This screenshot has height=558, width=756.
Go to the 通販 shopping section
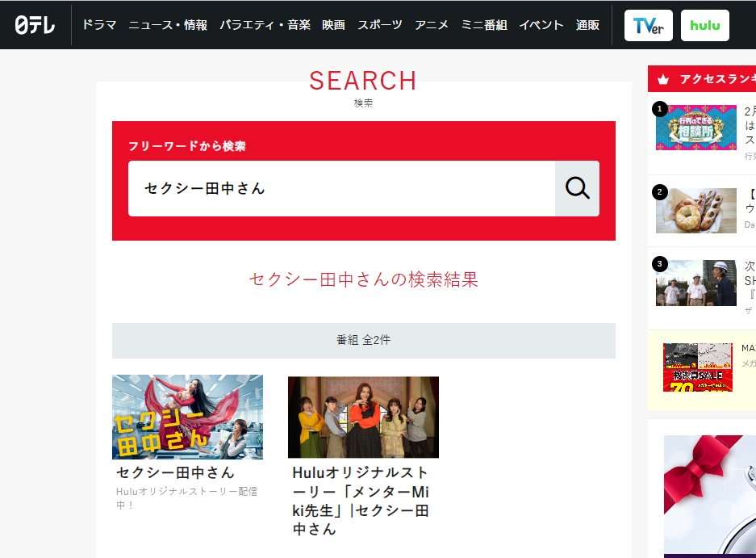tap(587, 25)
